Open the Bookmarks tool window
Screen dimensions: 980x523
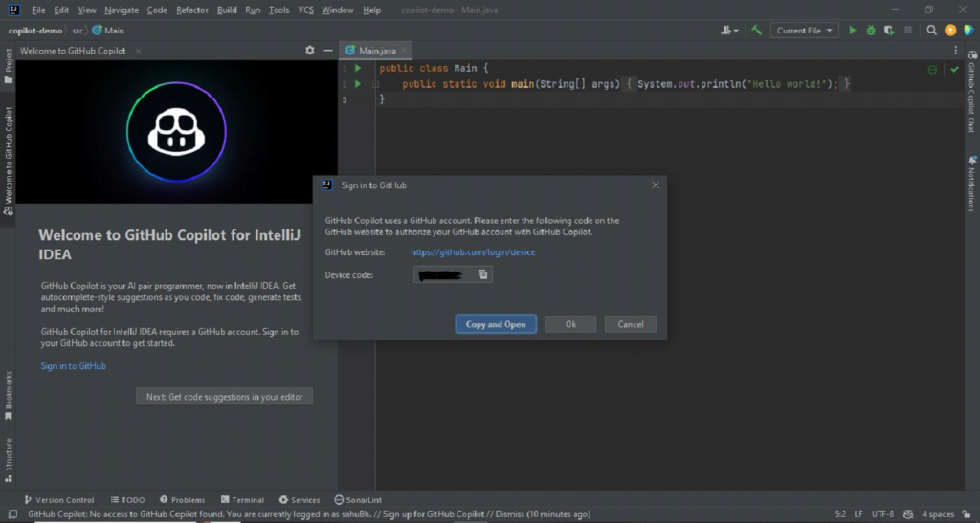pyautogui.click(x=8, y=396)
